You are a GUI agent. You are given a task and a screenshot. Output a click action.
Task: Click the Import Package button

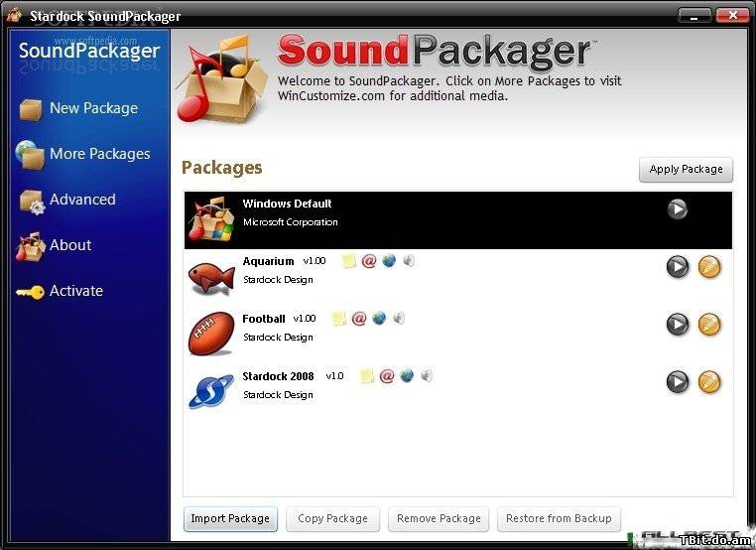pyautogui.click(x=230, y=518)
